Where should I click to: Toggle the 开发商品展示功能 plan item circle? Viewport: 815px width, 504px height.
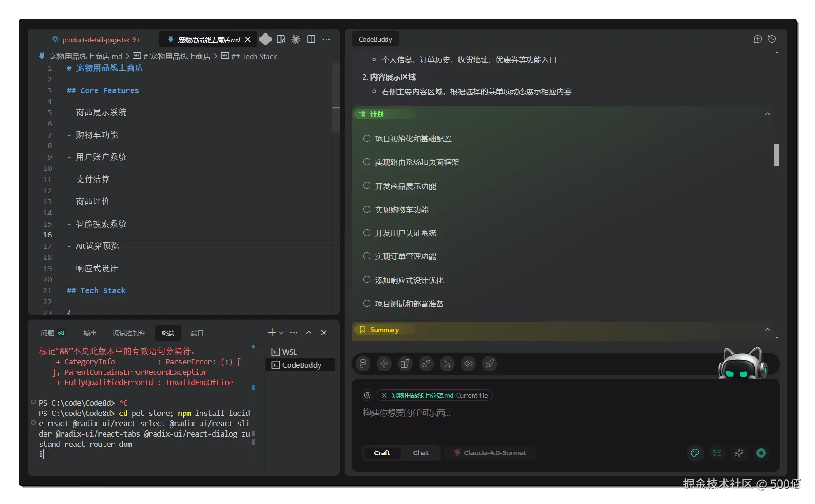point(367,185)
